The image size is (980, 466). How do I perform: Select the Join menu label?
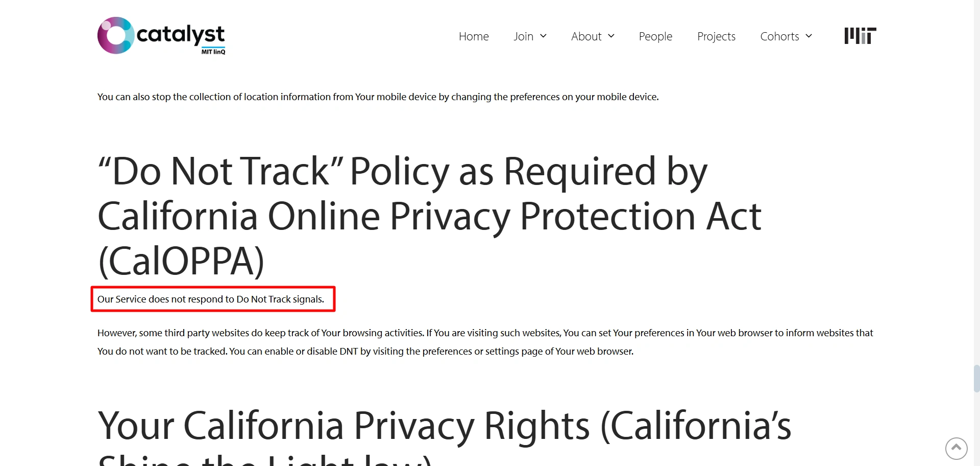(523, 36)
